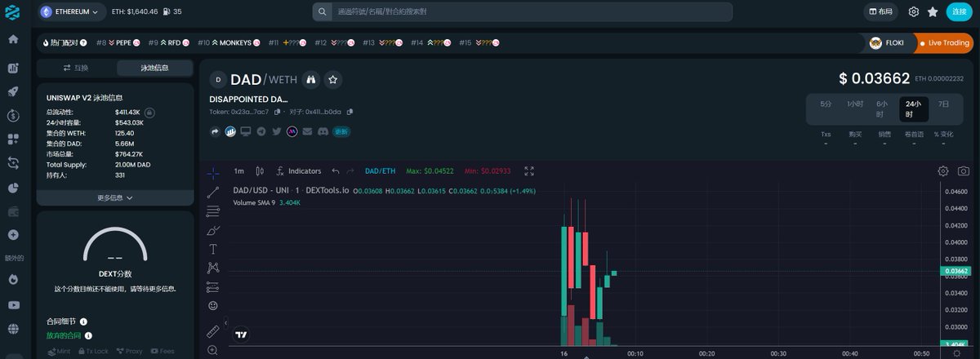Select the text T tool on chart
Viewport: 980px width, 359px height.
pyautogui.click(x=213, y=249)
